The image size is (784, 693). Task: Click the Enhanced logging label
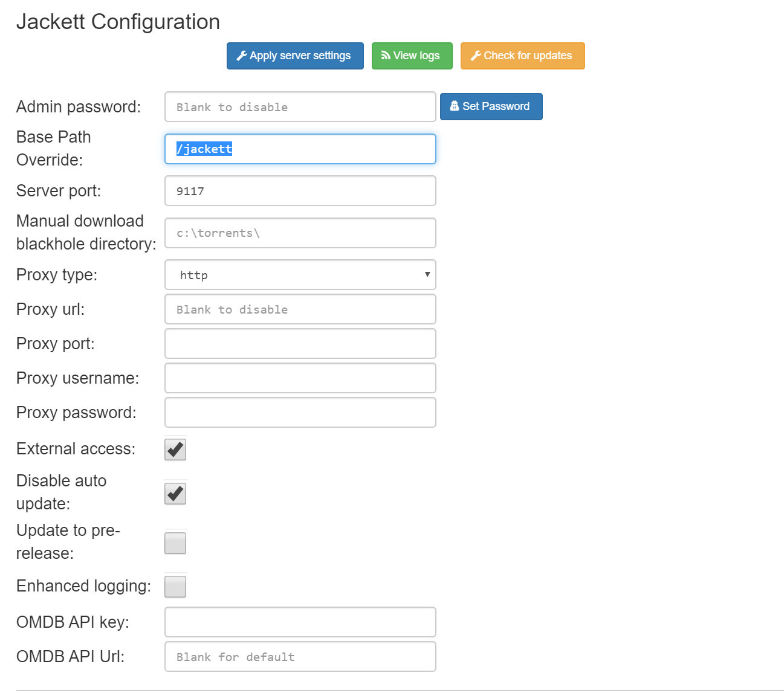point(83,586)
